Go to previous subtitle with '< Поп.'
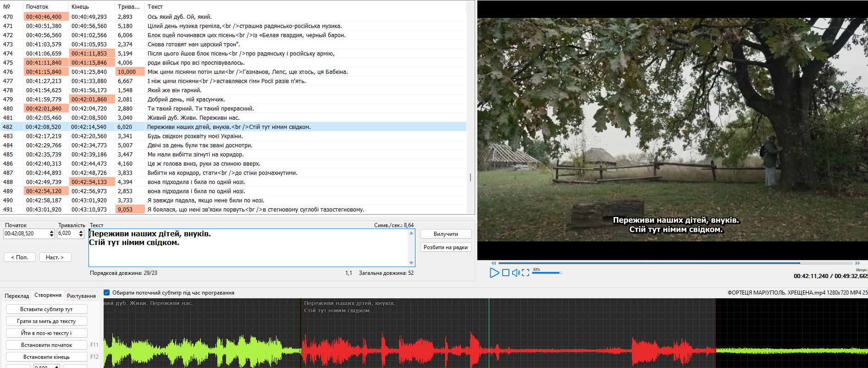The height and width of the screenshot is (368, 868). click(20, 257)
